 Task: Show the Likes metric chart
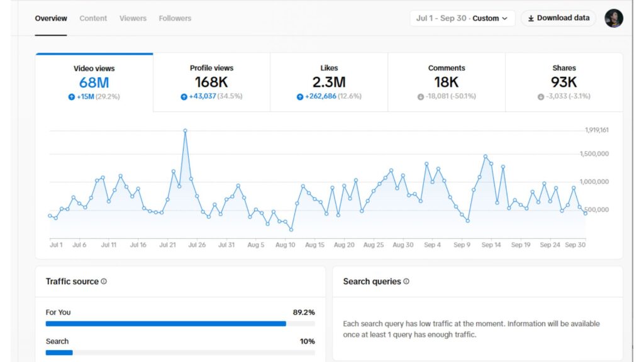329,82
